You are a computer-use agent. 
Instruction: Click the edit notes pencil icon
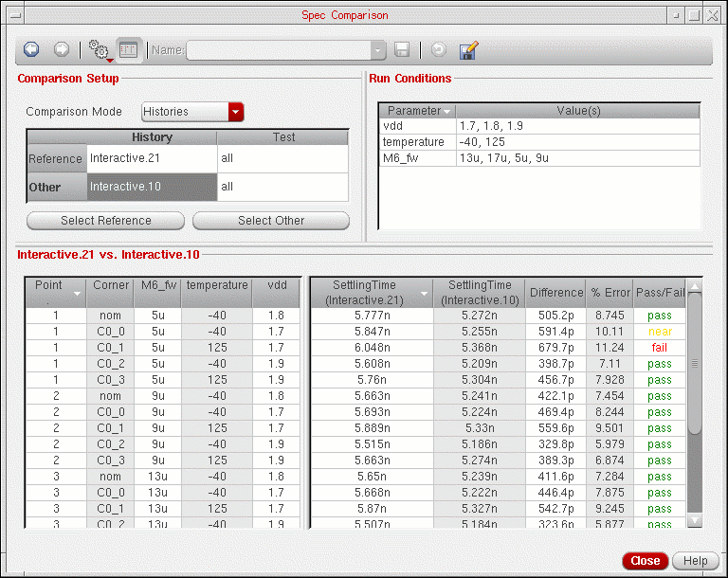point(467,49)
